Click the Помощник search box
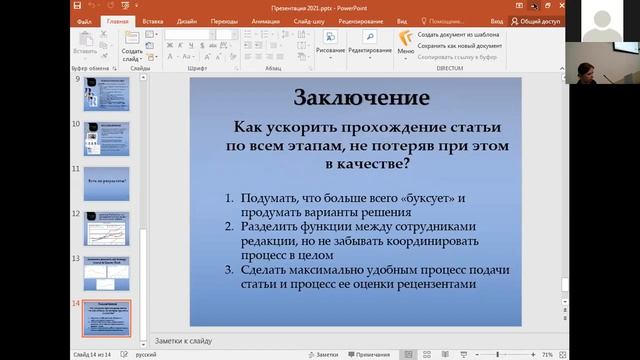Viewport: 640px width, 360px height. tap(442, 21)
